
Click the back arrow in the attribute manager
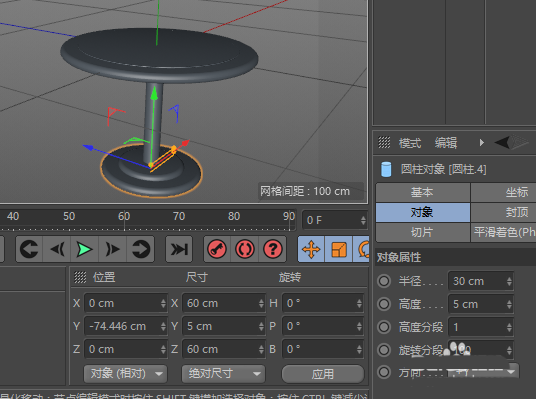[502, 142]
